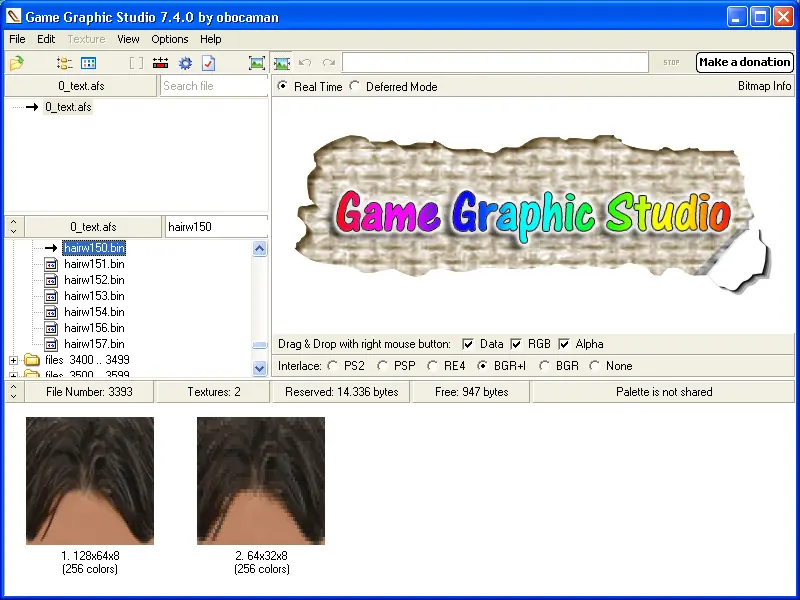Click the stretch image width icon

282,63
